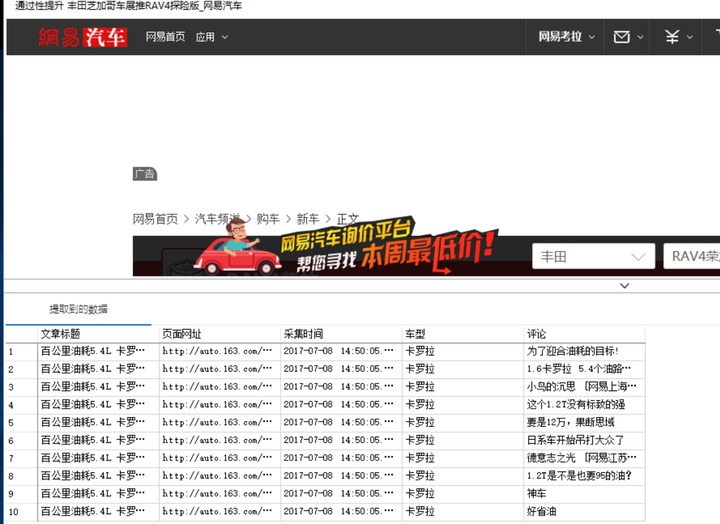The image size is (720, 524).
Task: Click 卡罗拉 cell in row 3
Action: coord(463,387)
